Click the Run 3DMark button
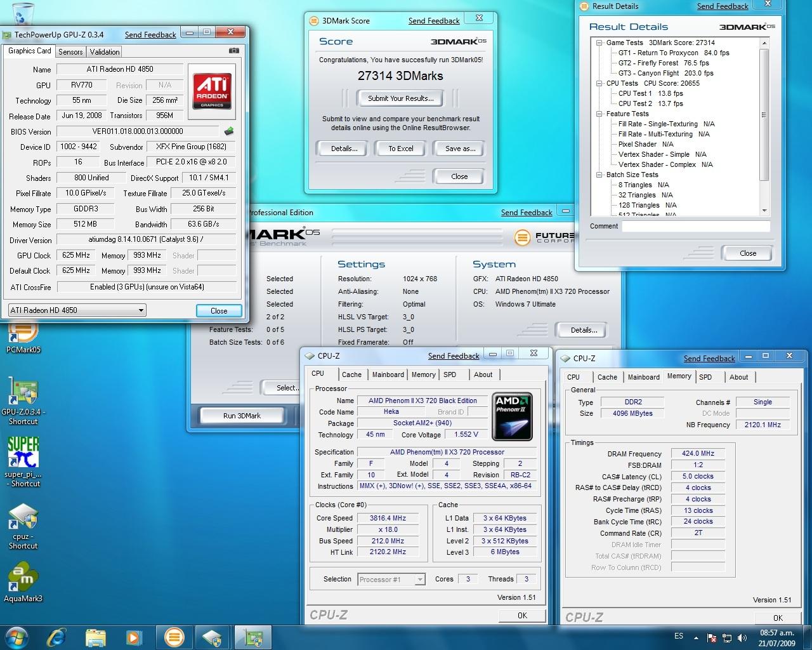This screenshot has width=812, height=650. (x=242, y=416)
